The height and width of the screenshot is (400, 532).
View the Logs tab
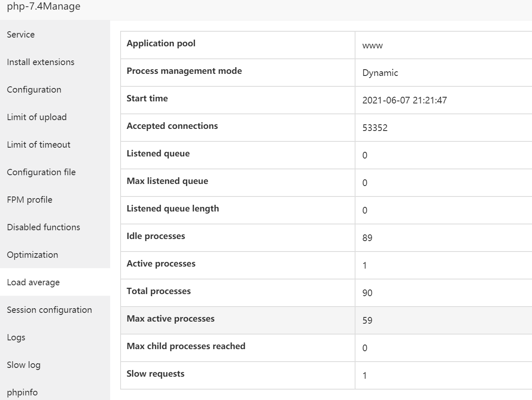pos(16,337)
